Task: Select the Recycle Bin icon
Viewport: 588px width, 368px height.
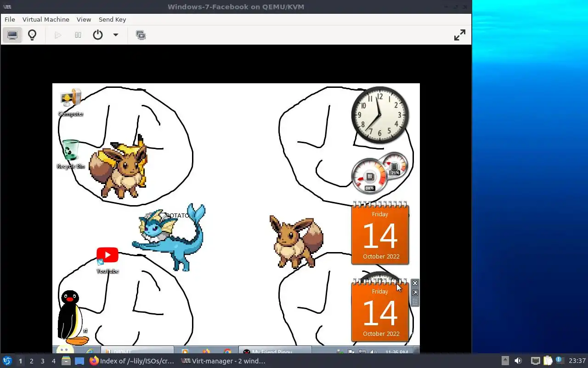Action: pos(71,154)
